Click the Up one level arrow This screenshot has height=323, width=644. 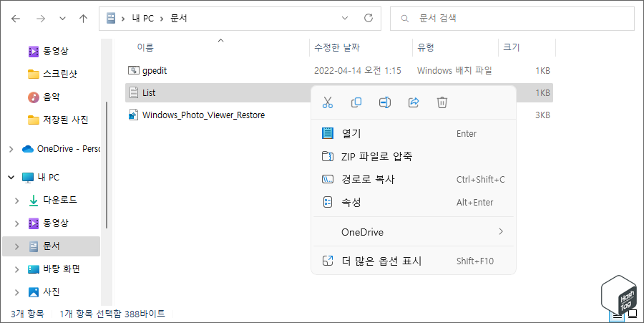click(84, 19)
